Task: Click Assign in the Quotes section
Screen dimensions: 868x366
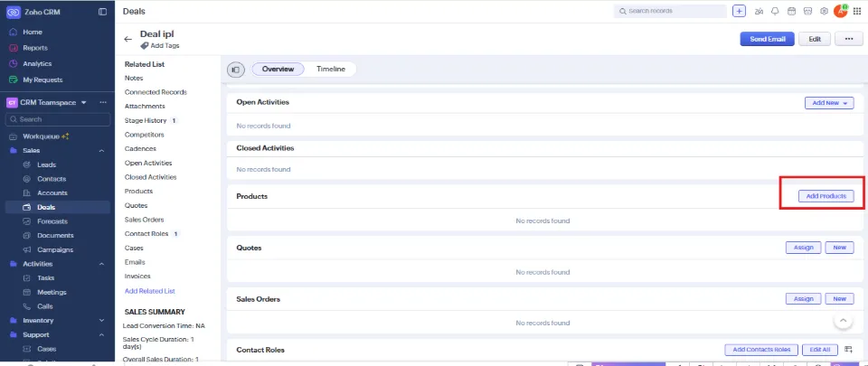Action: [803, 248]
